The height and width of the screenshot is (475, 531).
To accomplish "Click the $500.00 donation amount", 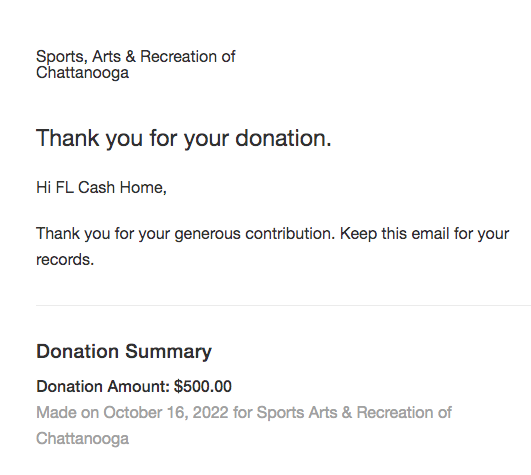I will pyautogui.click(x=203, y=387).
